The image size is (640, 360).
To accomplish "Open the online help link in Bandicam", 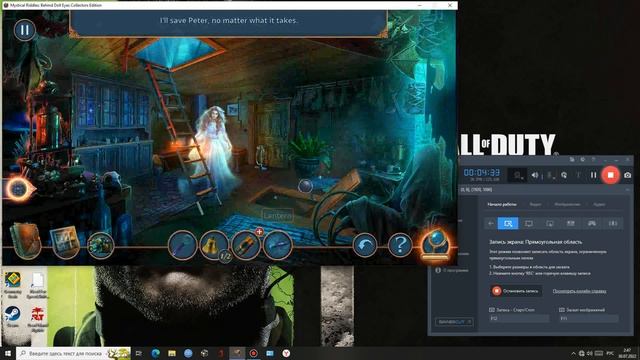I will pos(579,291).
